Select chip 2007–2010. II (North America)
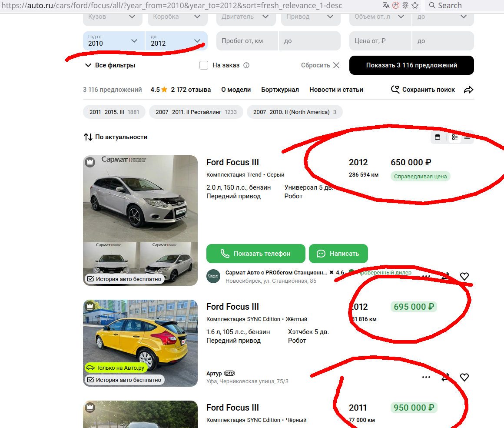 point(295,112)
